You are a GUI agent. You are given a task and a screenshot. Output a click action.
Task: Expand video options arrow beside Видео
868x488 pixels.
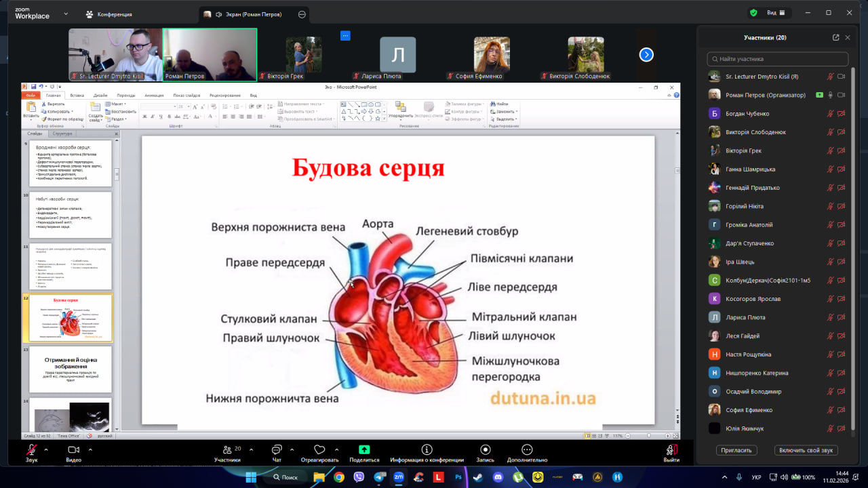(x=90, y=449)
